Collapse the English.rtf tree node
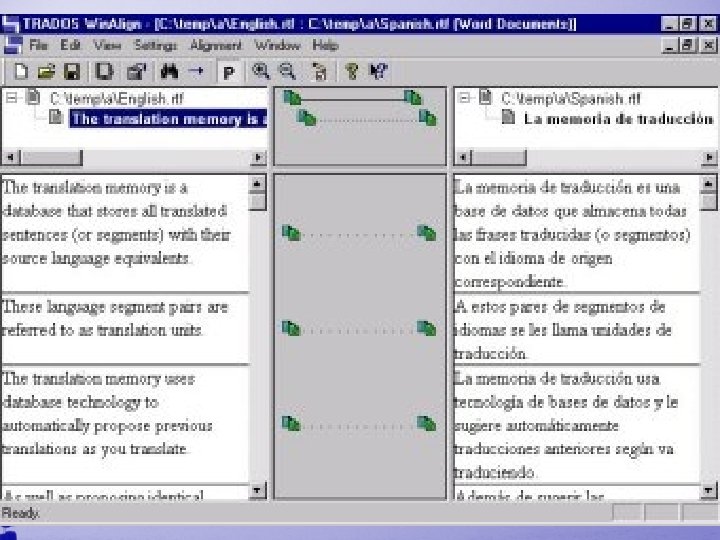Image resolution: width=720 pixels, height=540 pixels. [x=12, y=97]
